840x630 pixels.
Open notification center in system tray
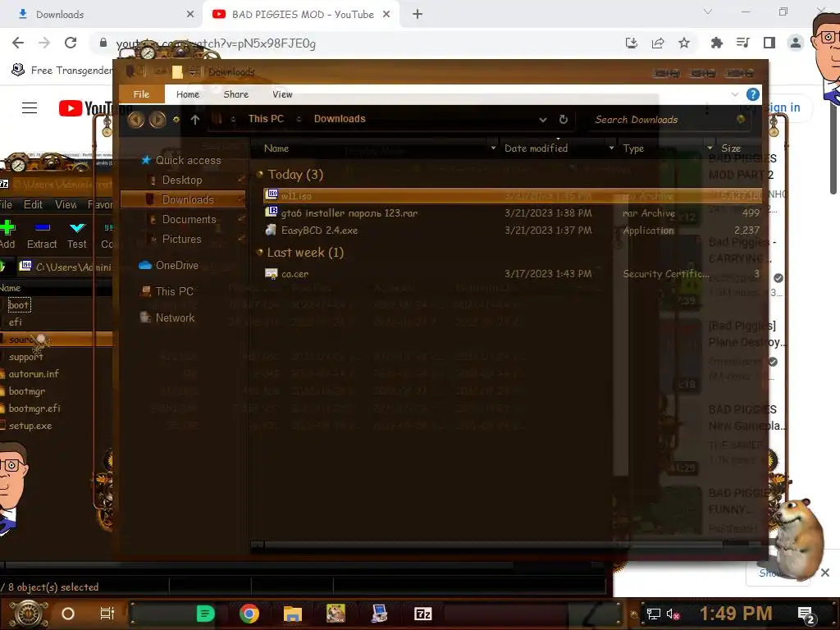tap(806, 614)
